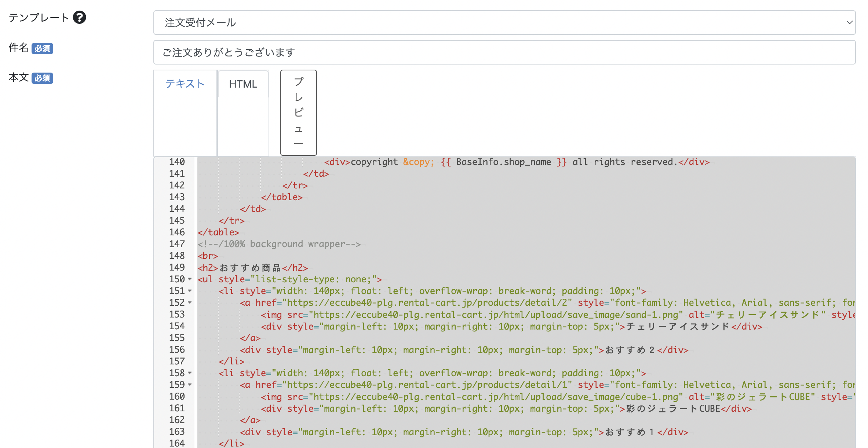Collapse the code fold at line 159
Screen dimensions: 868x448
point(190,385)
